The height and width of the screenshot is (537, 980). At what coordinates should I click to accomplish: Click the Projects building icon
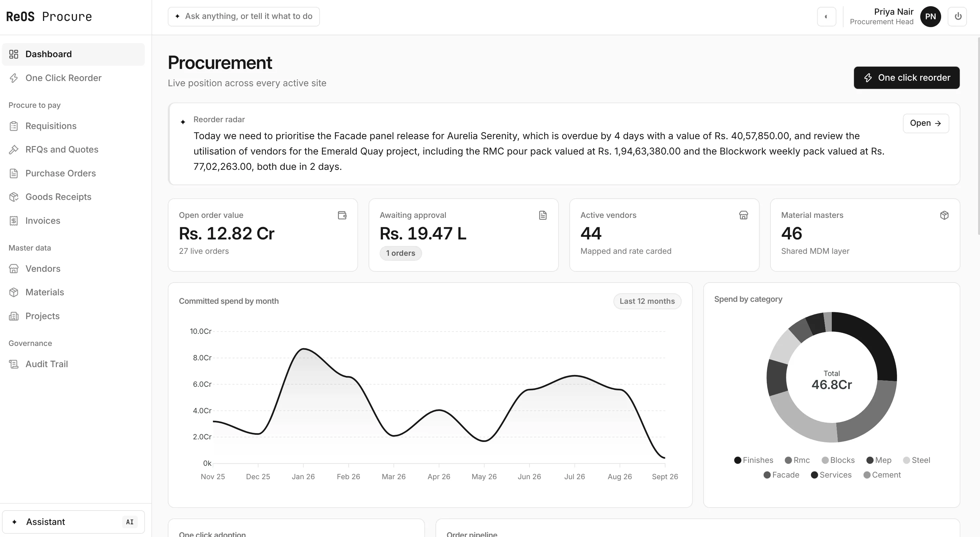14,316
